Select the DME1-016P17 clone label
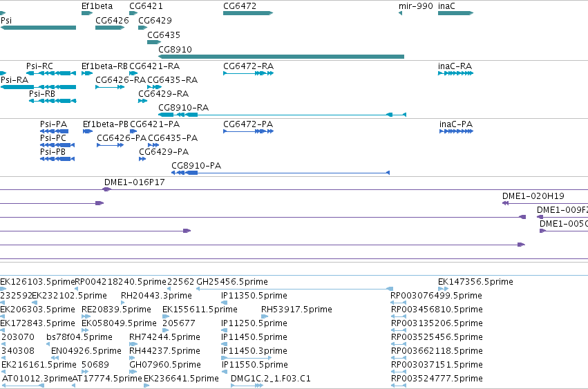Image resolution: width=588 pixels, height=389 pixels. [135, 182]
